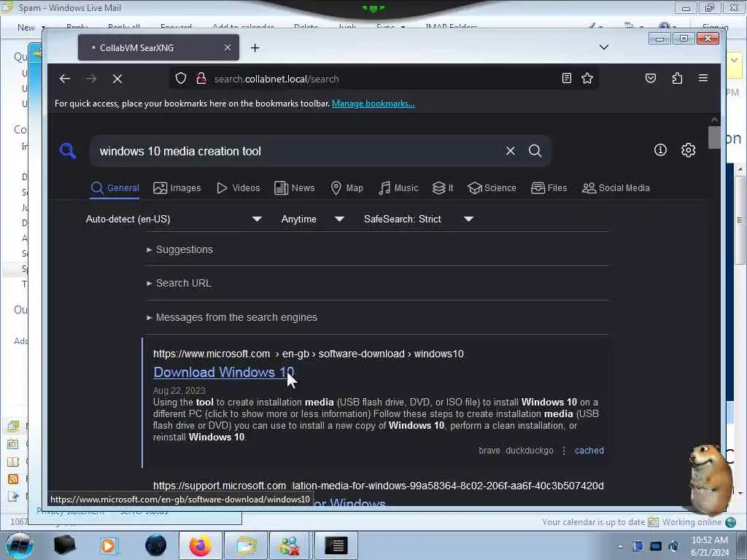Click Firefox icon in the taskbar
This screenshot has width=747, height=560.
201,545
